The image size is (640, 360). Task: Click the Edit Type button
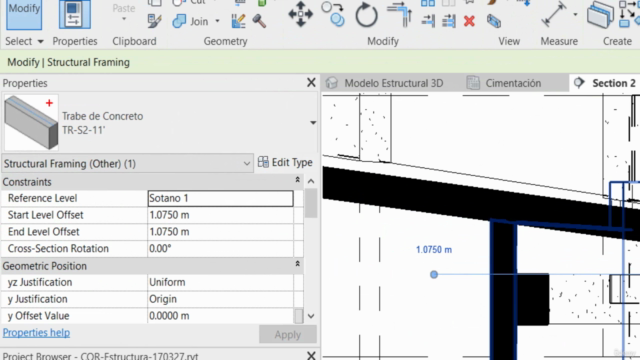click(285, 162)
